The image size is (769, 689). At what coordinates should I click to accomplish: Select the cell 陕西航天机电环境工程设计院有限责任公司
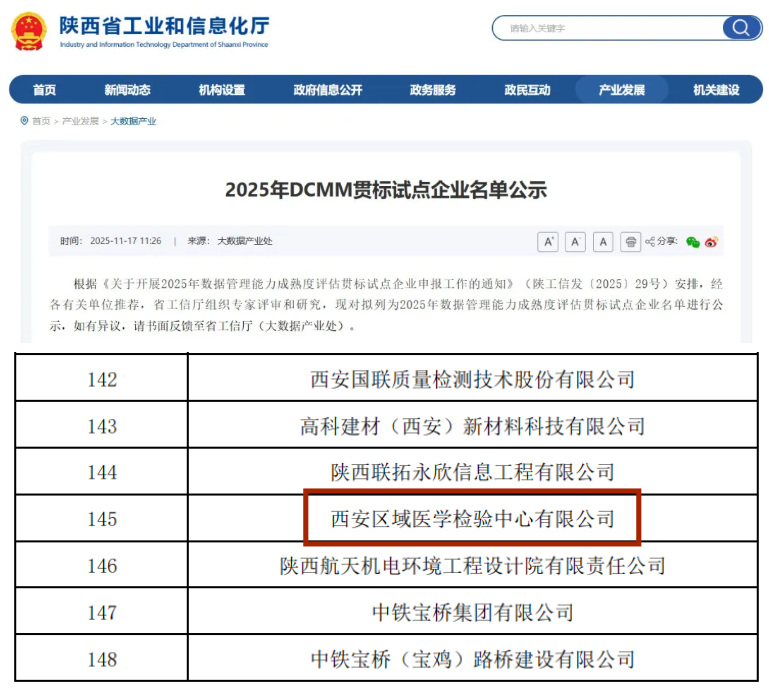473,566
